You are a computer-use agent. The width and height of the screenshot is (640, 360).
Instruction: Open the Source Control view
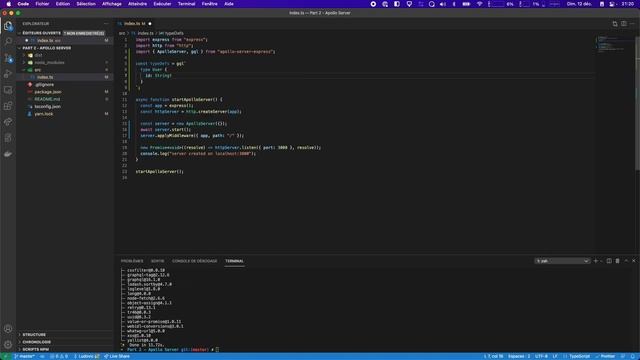(x=8, y=58)
